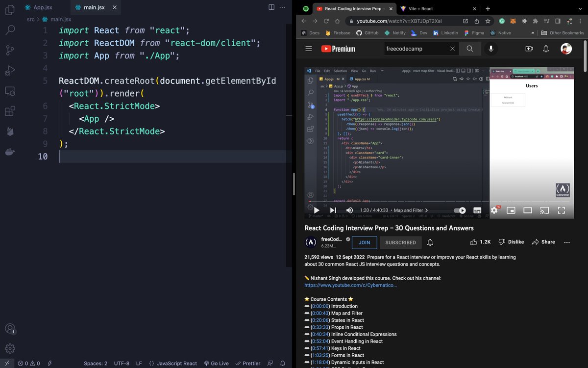The image size is (588, 368).
Task: Seek using the video progress bar
Action: (439, 201)
